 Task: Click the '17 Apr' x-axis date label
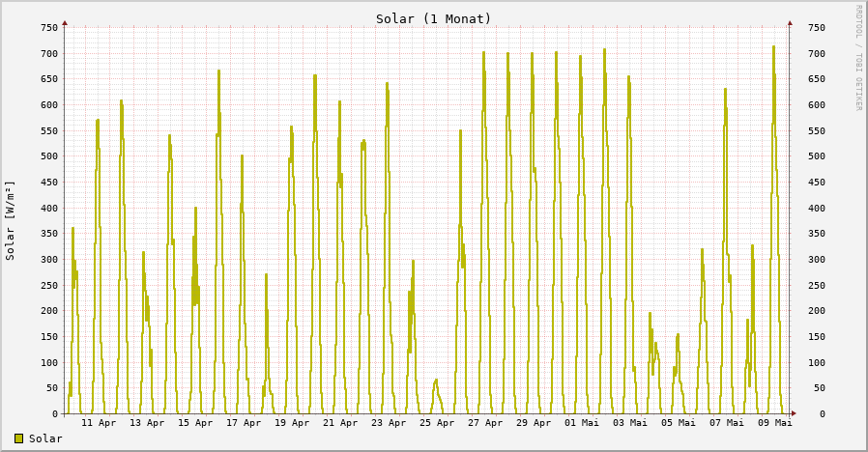[x=244, y=423]
